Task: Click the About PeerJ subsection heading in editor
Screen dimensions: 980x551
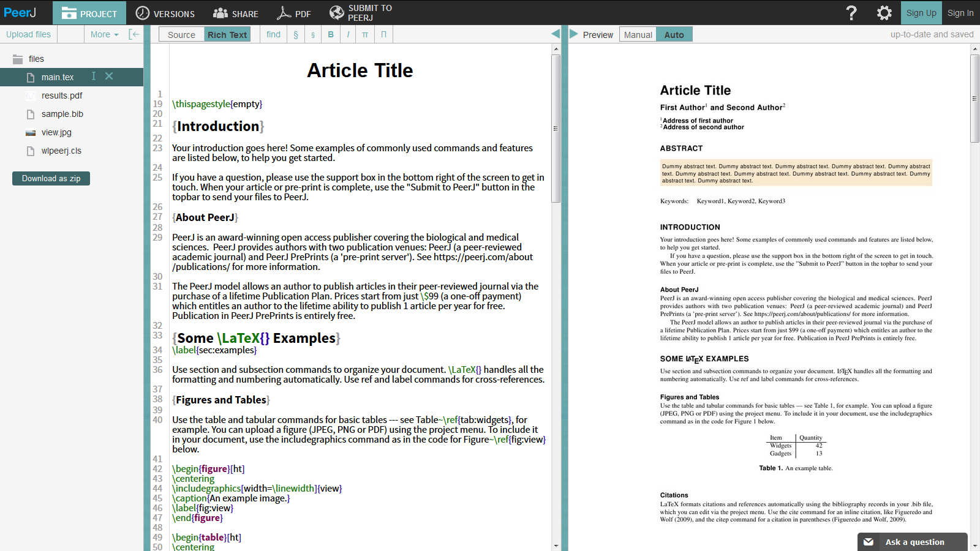Action: [205, 217]
